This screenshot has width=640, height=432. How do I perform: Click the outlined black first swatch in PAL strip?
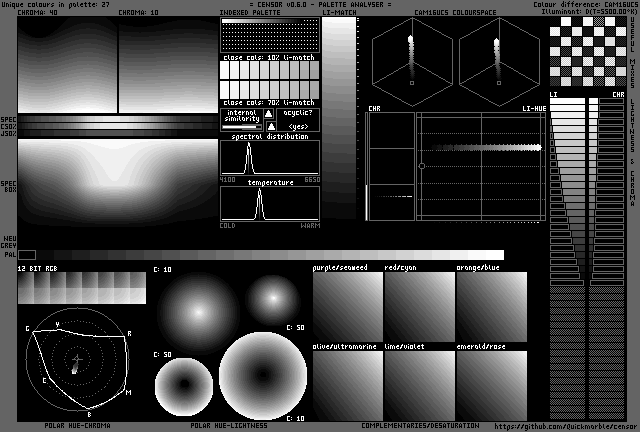coord(27,255)
